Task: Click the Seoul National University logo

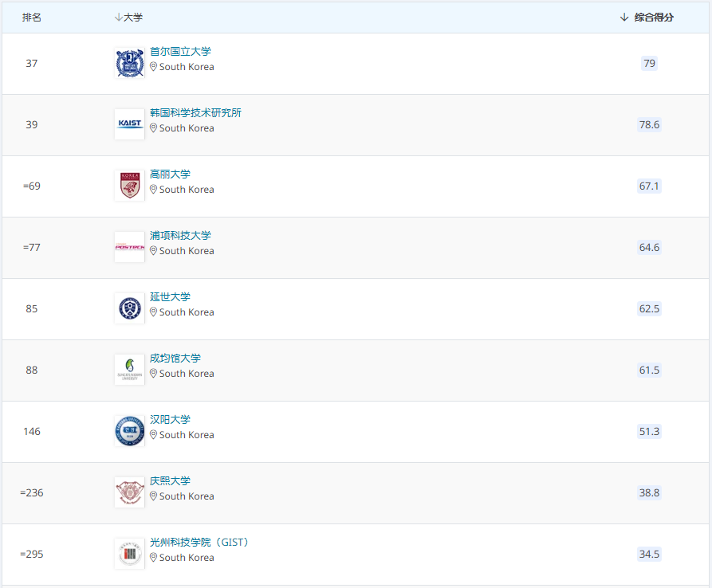Action: pos(129,63)
